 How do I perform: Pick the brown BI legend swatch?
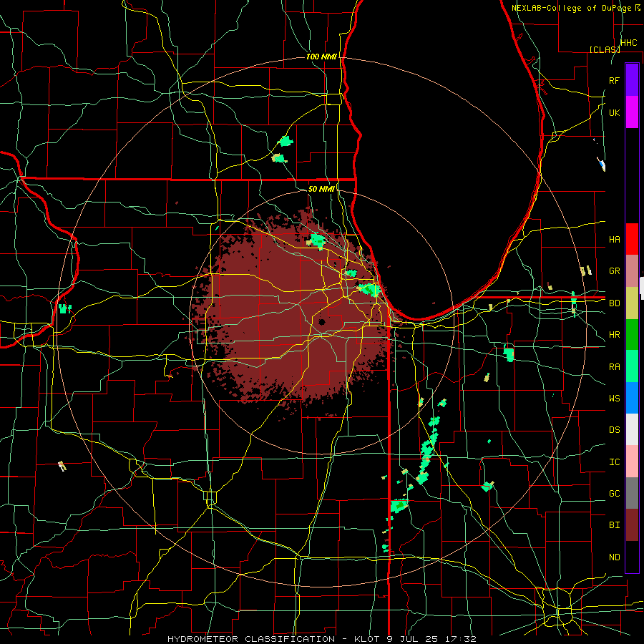click(632, 525)
